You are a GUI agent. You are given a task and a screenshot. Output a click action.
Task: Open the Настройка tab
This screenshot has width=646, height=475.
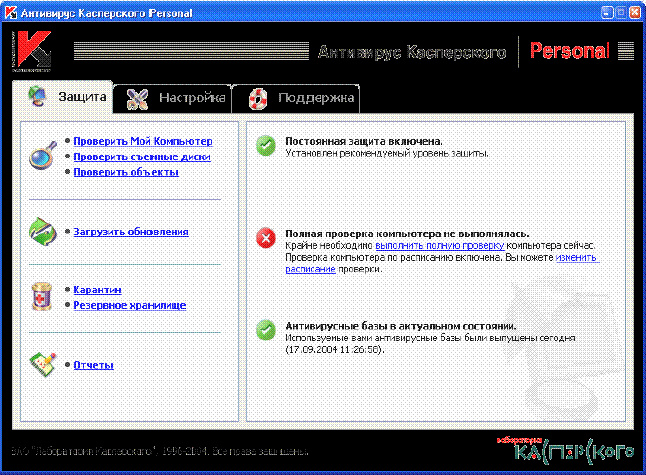173,98
